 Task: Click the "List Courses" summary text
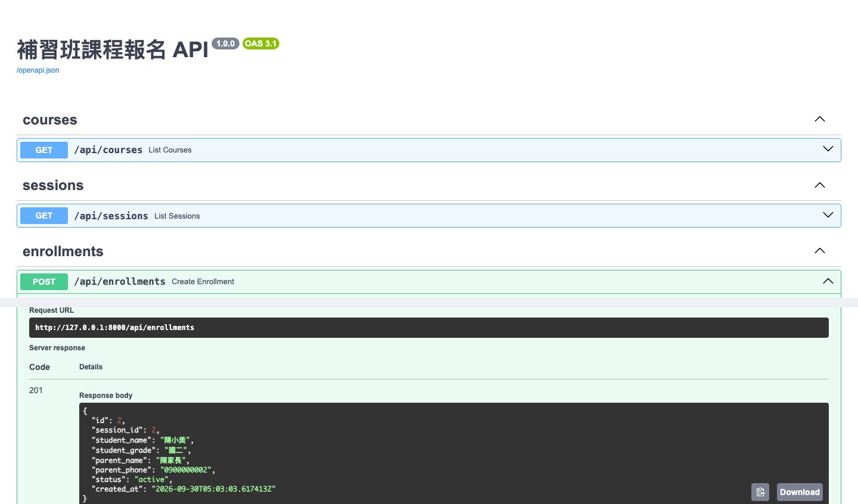point(170,150)
